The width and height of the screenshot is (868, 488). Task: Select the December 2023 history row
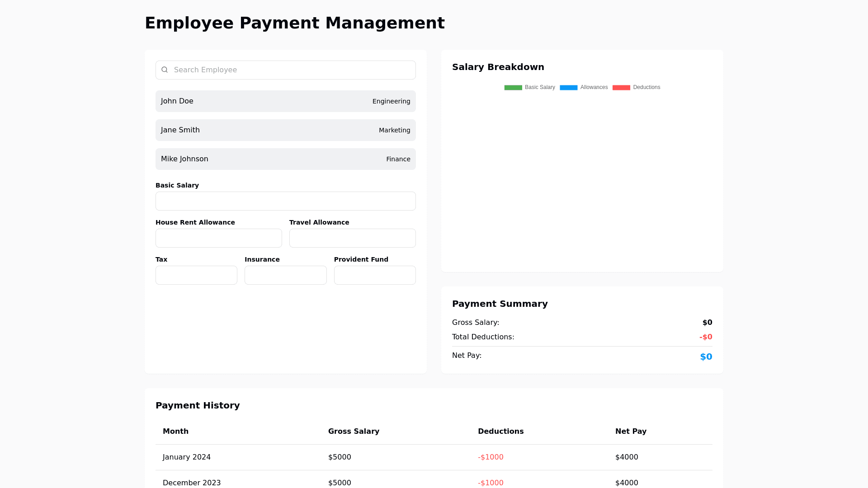pos(434,482)
